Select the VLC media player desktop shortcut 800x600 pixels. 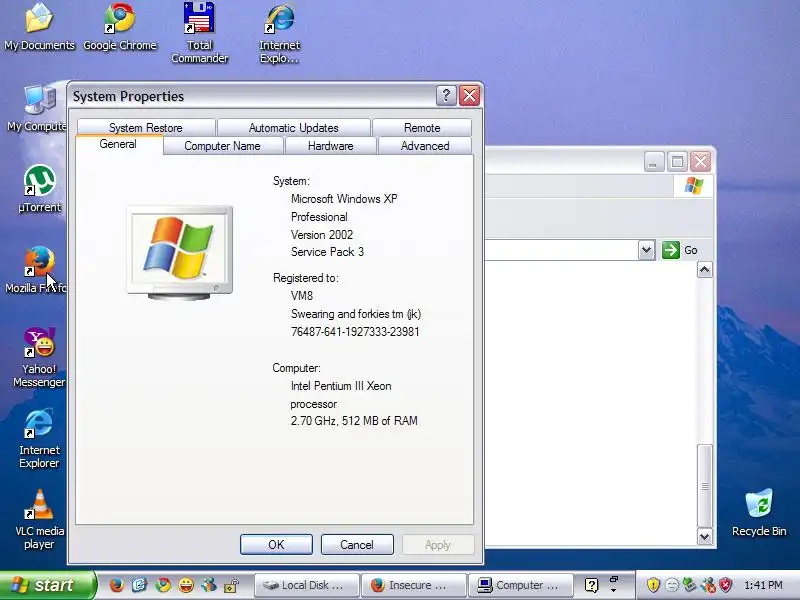point(39,519)
